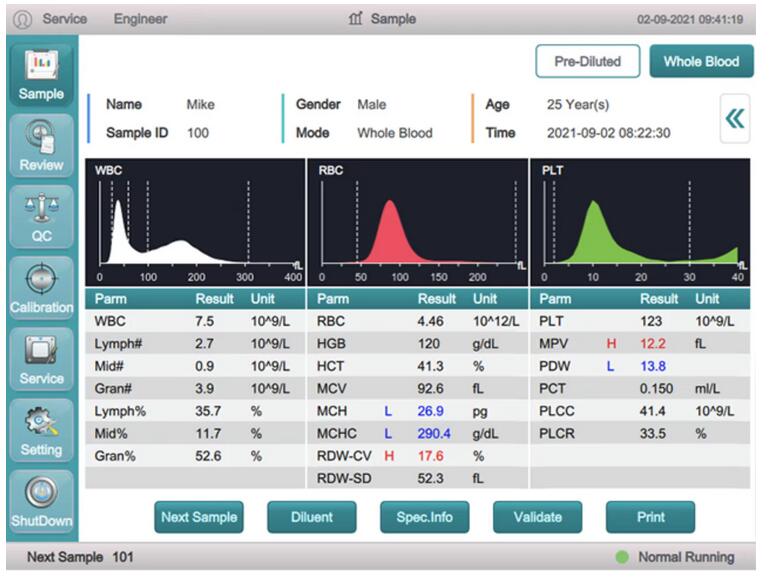
Task: Validate the current sample result
Action: [537, 517]
